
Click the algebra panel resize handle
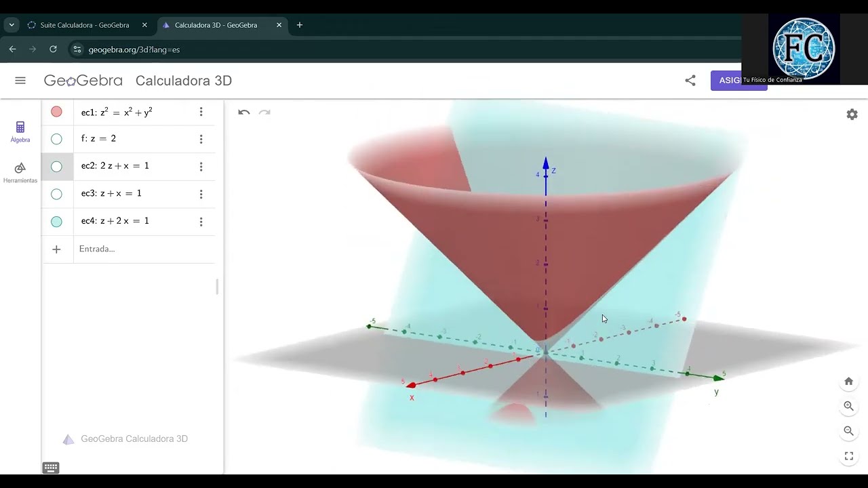coord(217,287)
